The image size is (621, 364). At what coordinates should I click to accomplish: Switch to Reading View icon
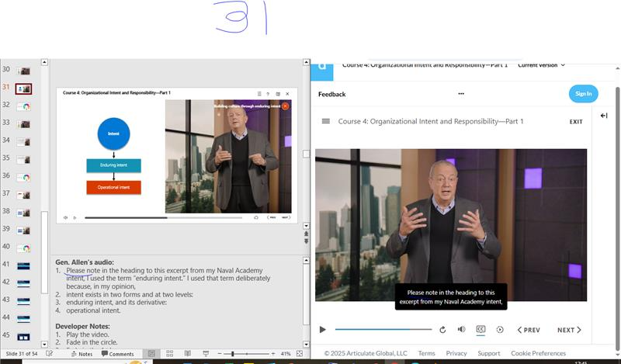[188, 353]
